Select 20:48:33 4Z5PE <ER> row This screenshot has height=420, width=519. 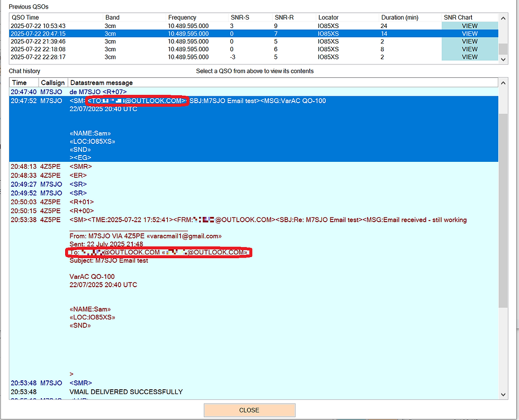pyautogui.click(x=254, y=175)
